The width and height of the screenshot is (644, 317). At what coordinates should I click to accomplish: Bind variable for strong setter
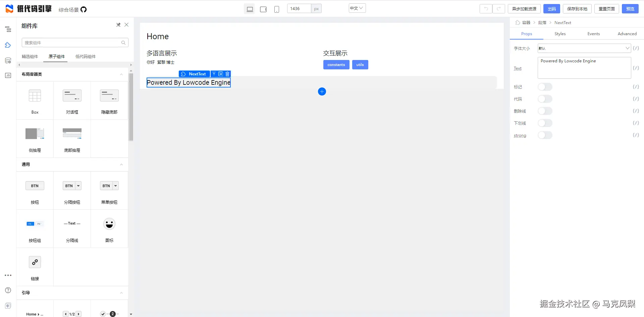pos(636,135)
